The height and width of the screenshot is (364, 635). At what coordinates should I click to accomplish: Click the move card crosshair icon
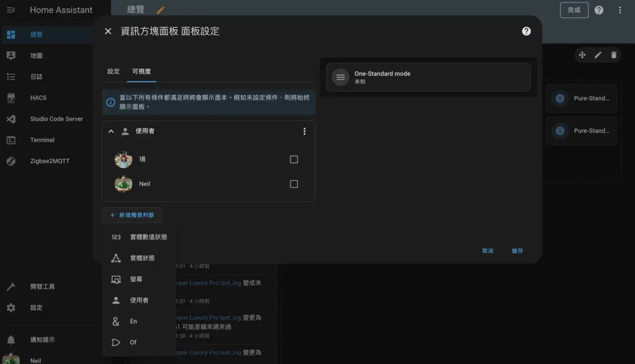[582, 55]
